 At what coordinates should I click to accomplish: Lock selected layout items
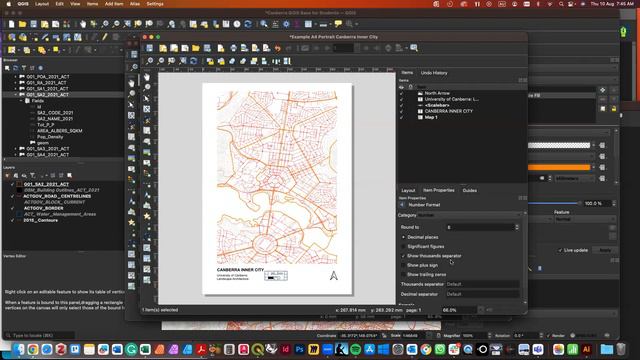(210, 61)
